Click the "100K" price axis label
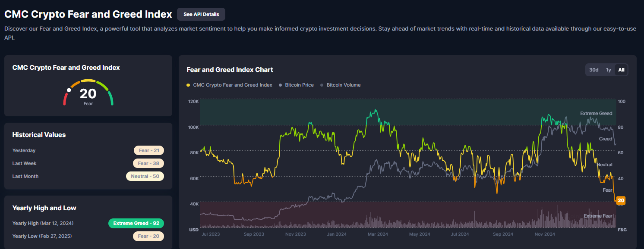644x249 pixels. 193,127
